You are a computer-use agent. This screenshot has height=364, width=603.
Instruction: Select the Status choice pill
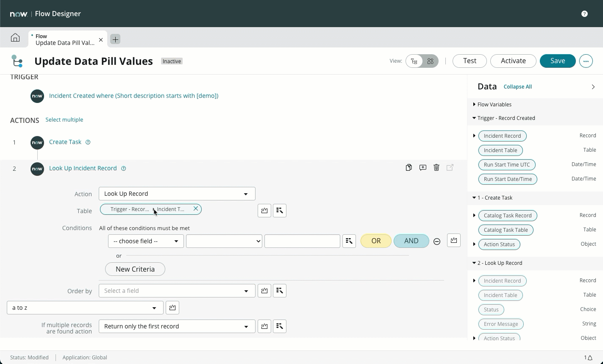pyautogui.click(x=491, y=310)
